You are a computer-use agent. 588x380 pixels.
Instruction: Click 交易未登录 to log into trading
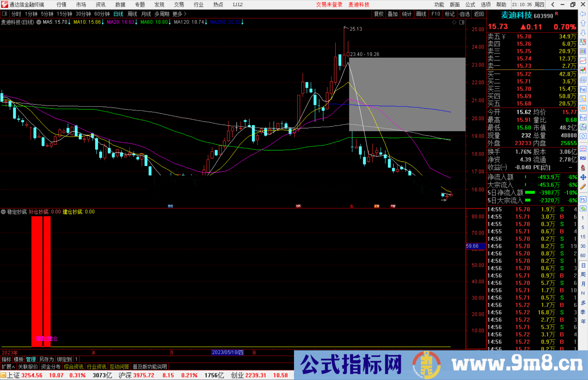(329, 5)
